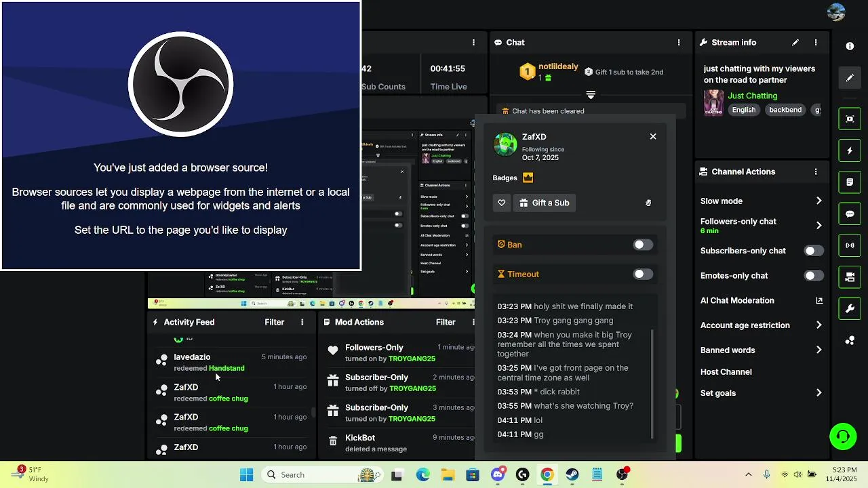Click the heart follow icon for ZafXD
The width and height of the screenshot is (868, 488).
[x=502, y=203]
